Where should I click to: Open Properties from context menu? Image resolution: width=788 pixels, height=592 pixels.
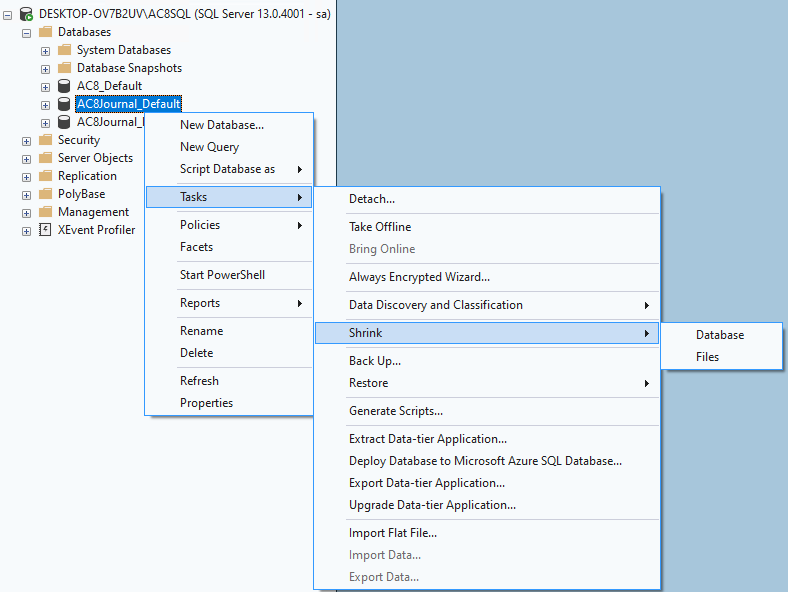pos(229,403)
